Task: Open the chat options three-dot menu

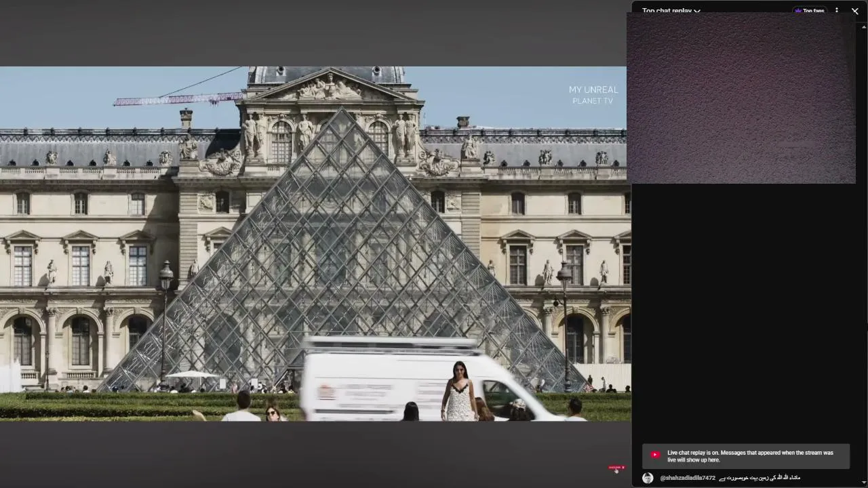Action: coord(837,11)
